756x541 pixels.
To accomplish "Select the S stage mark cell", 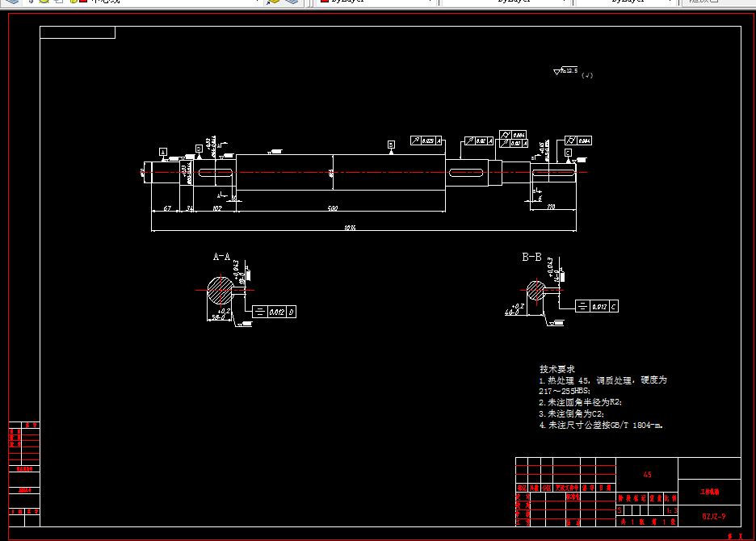I will (x=620, y=510).
